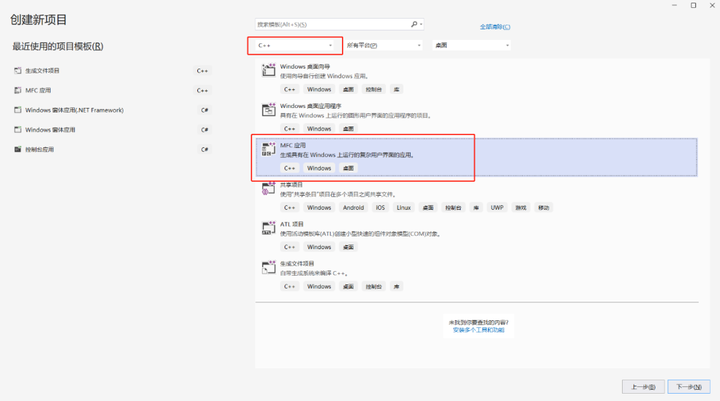Click the recent MFC 应用 icon in left panel
Screen dimensions: 720x401
click(17, 90)
